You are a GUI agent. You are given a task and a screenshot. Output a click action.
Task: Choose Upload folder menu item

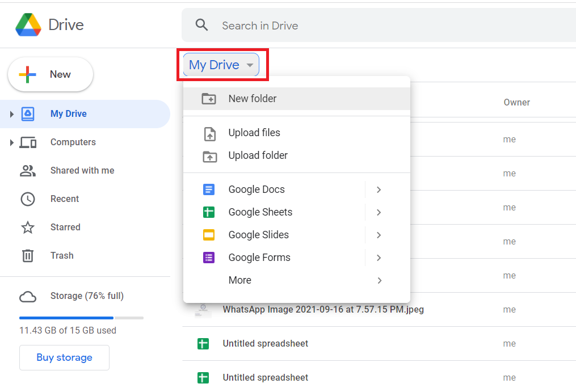(296, 155)
